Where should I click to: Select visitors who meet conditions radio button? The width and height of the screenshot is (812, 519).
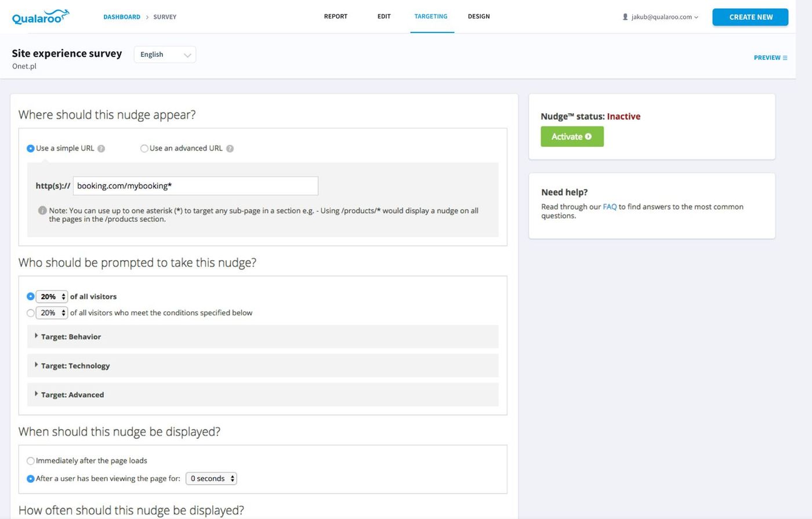pyautogui.click(x=31, y=313)
